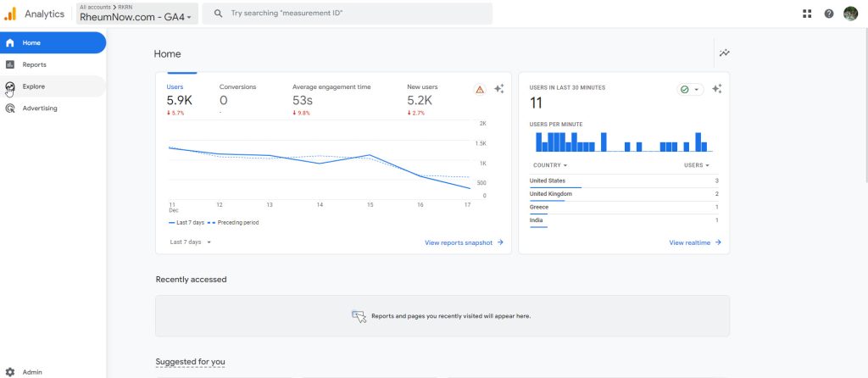Click the Google Analytics logo
This screenshot has height=378, width=868.
pyautogui.click(x=10, y=14)
